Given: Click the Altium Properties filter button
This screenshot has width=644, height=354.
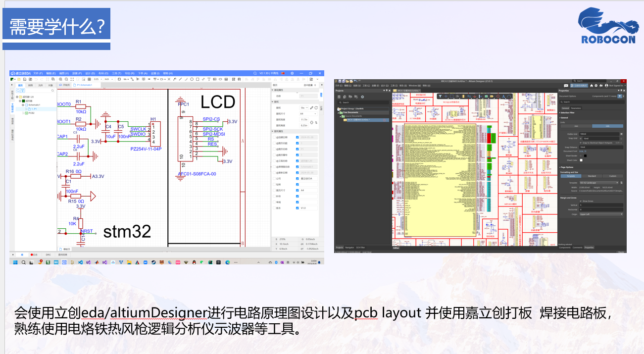Looking at the screenshot, I should pos(620,96).
